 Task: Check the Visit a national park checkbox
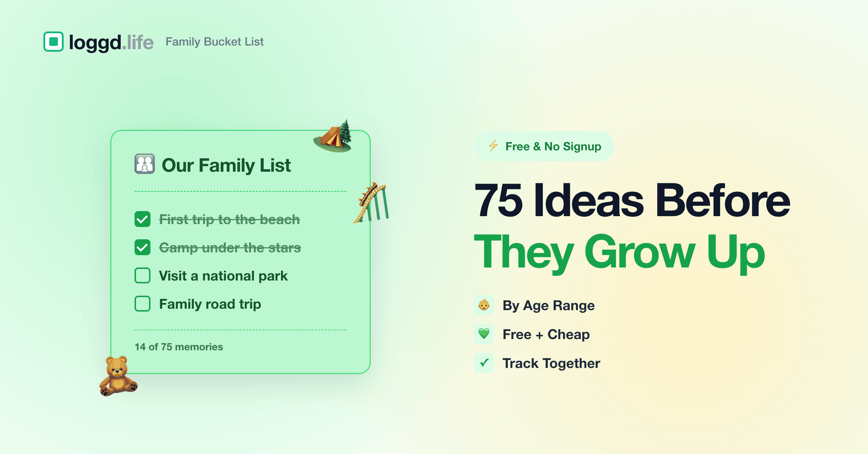pos(142,275)
